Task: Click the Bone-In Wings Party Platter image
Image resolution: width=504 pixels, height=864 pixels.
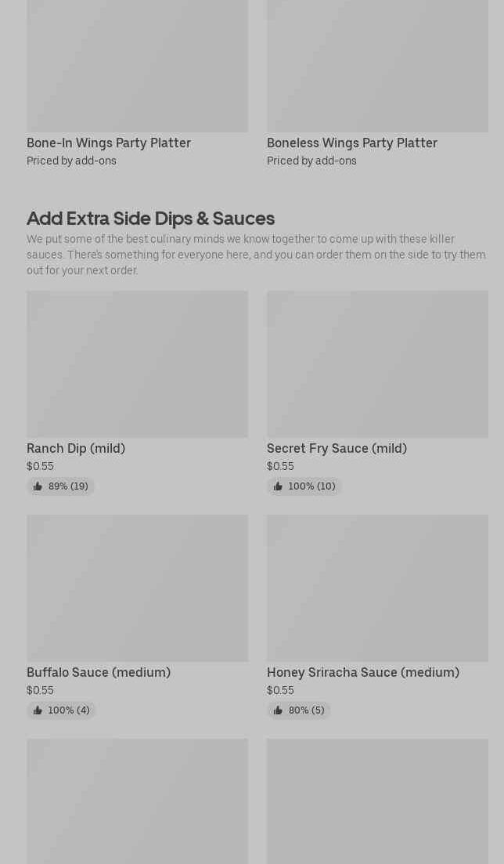Action: click(x=137, y=67)
